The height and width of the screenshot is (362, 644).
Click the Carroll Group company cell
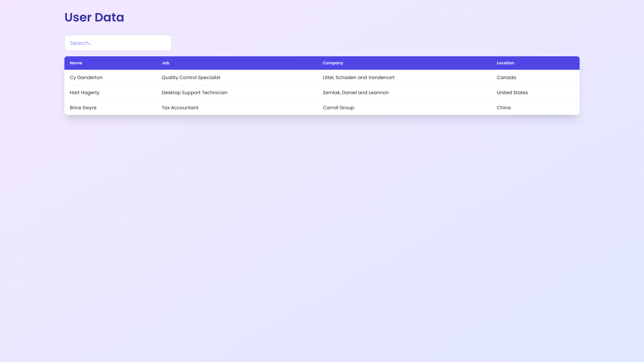point(338,108)
